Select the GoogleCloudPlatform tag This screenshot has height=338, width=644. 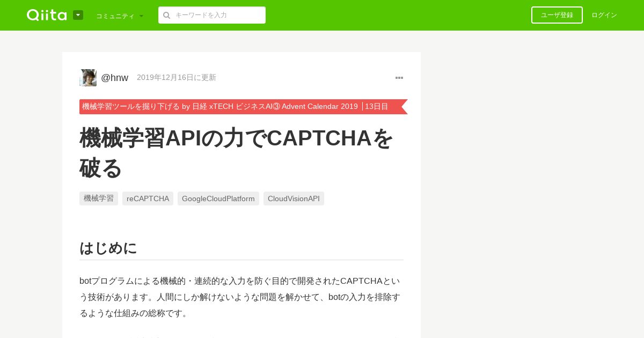(x=218, y=199)
